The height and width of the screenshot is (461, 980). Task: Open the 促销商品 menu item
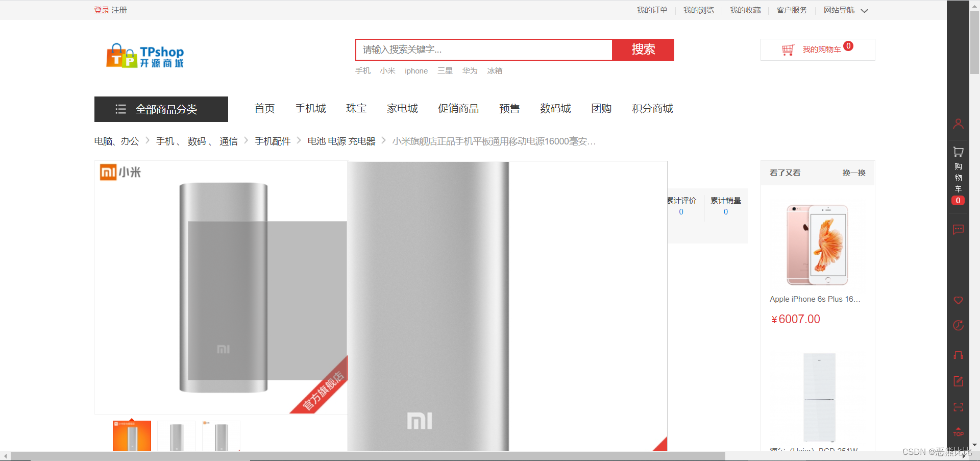click(458, 108)
